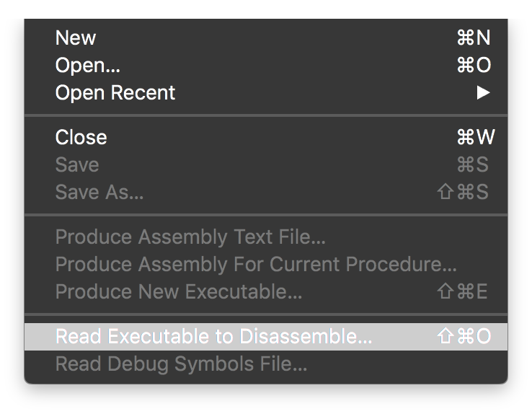Select the Save As... menu entry
The image size is (532, 414).
pyautogui.click(x=99, y=193)
